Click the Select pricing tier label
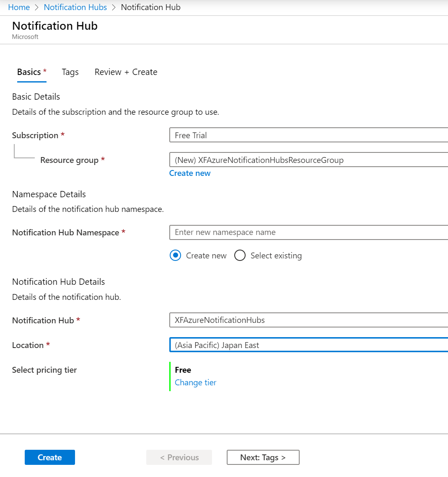The image size is (448, 477). [44, 370]
